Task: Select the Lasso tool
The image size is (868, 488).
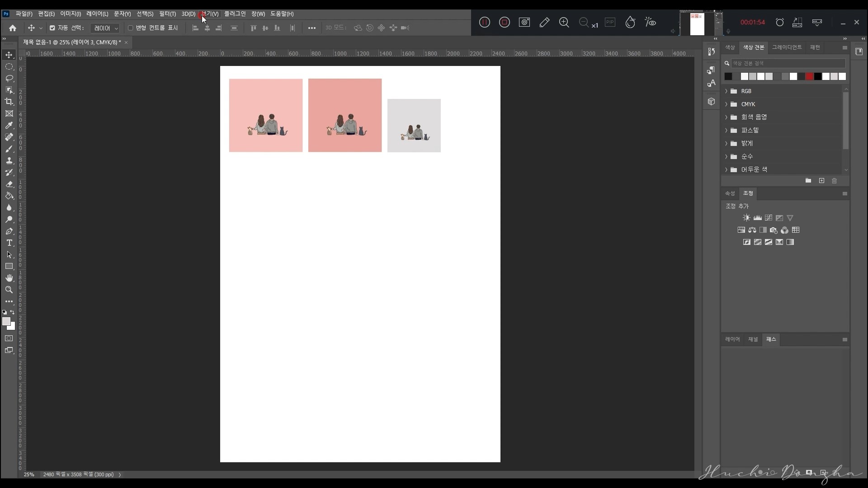Action: click(9, 78)
